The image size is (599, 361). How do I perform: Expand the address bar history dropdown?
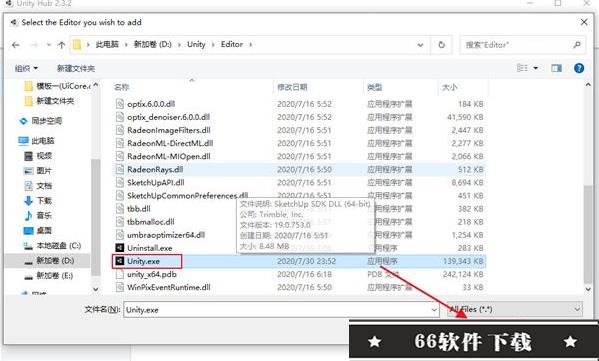pos(420,45)
